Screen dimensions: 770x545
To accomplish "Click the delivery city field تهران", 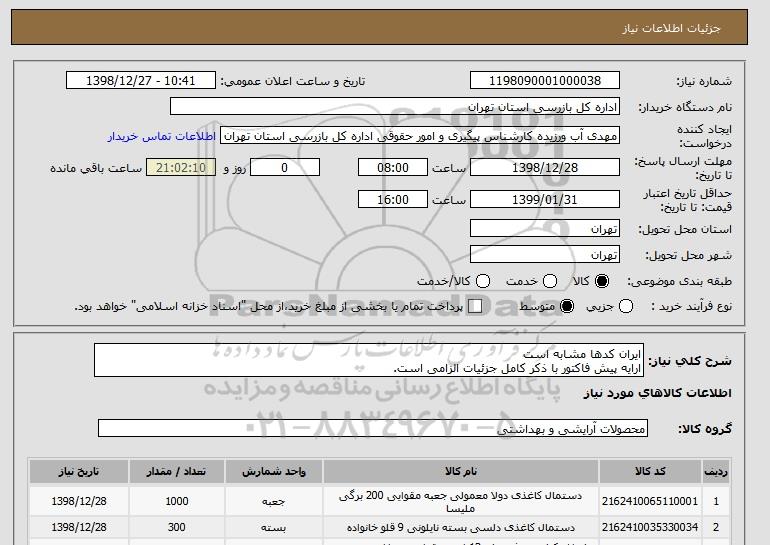I will pyautogui.click(x=545, y=254).
